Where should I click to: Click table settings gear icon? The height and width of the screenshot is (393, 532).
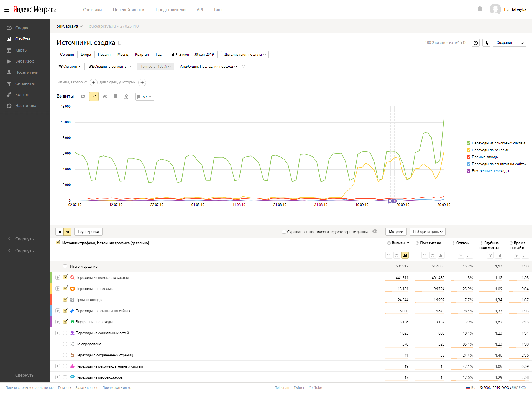click(375, 231)
